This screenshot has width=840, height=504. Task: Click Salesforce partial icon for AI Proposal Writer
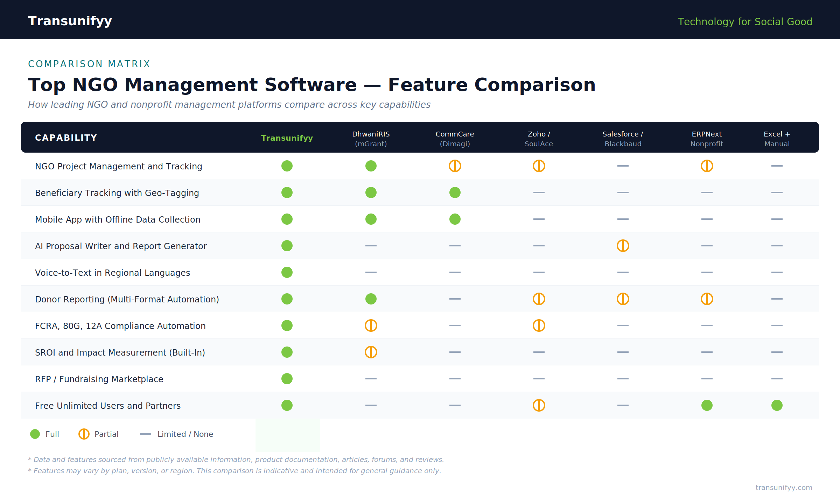623,246
